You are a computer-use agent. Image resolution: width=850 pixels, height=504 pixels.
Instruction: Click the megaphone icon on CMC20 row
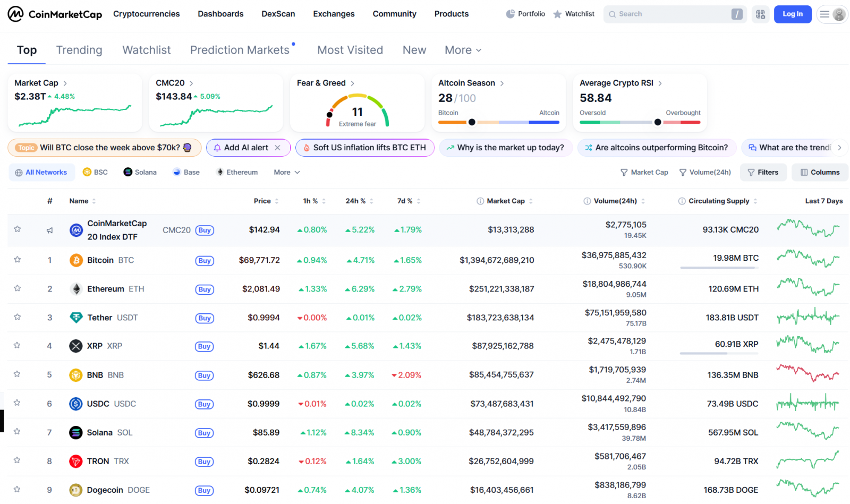(49, 230)
